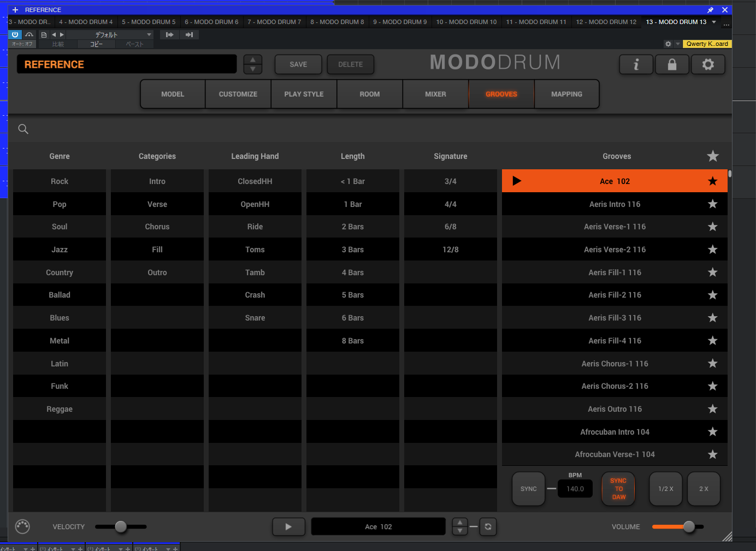Click the Qwerty Keyboard button
Viewport: 756px width, 551px height.
pos(707,44)
